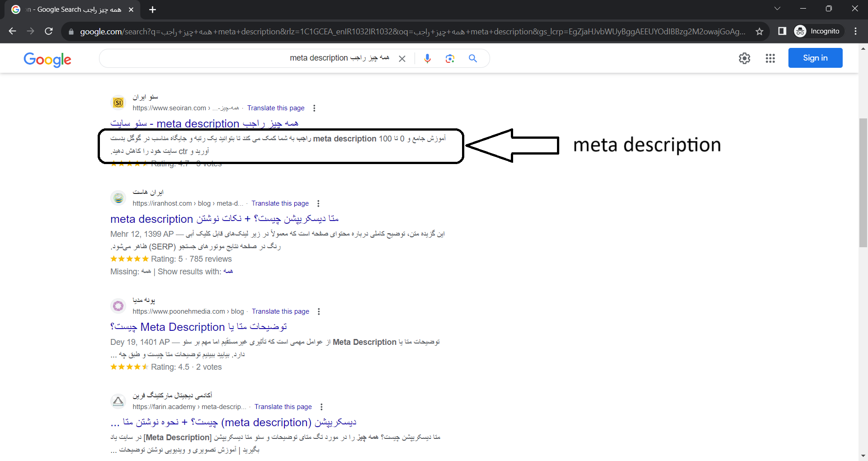Reload the current page
Image resolution: width=868 pixels, height=461 pixels.
point(49,31)
